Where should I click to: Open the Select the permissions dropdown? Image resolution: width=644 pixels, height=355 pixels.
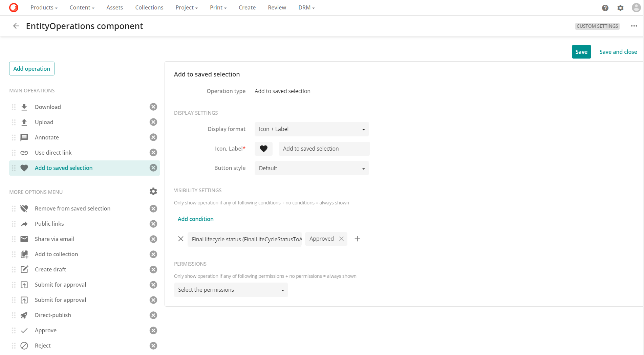pyautogui.click(x=231, y=290)
